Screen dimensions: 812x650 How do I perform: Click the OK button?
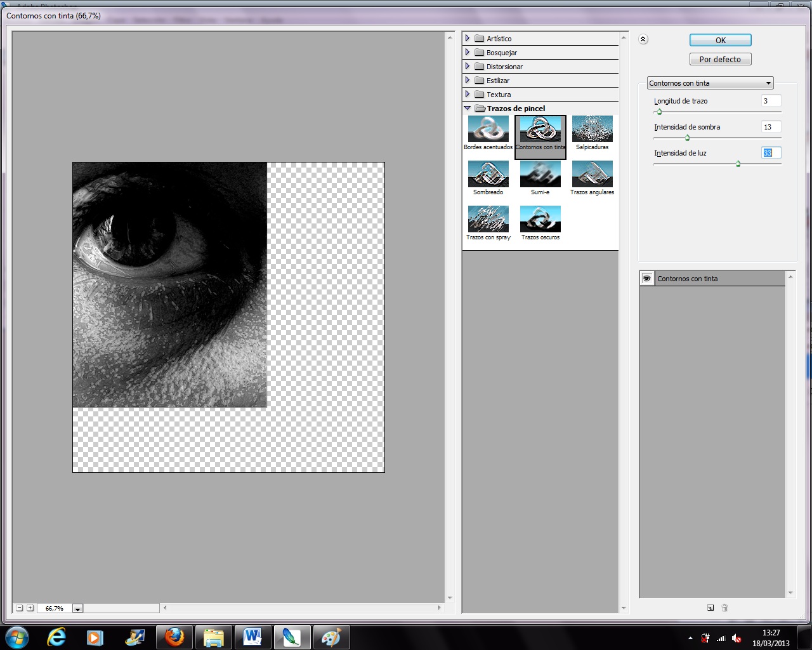tap(720, 40)
